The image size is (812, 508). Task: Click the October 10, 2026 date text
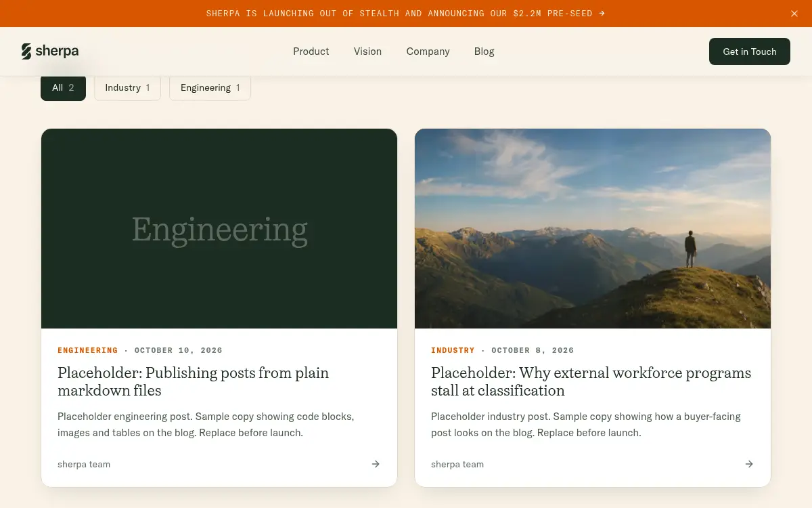179,350
